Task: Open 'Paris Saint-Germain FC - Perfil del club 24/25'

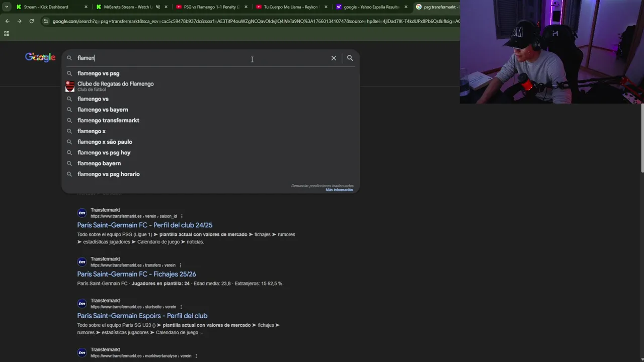Action: [144, 225]
